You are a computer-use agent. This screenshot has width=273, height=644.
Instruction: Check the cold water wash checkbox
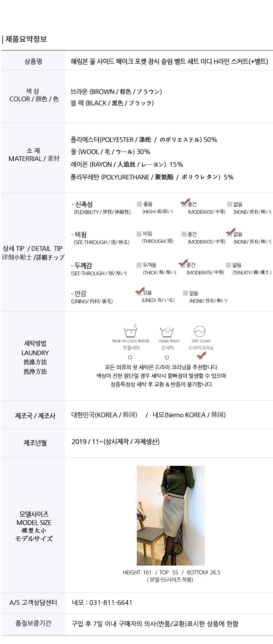click(x=130, y=358)
